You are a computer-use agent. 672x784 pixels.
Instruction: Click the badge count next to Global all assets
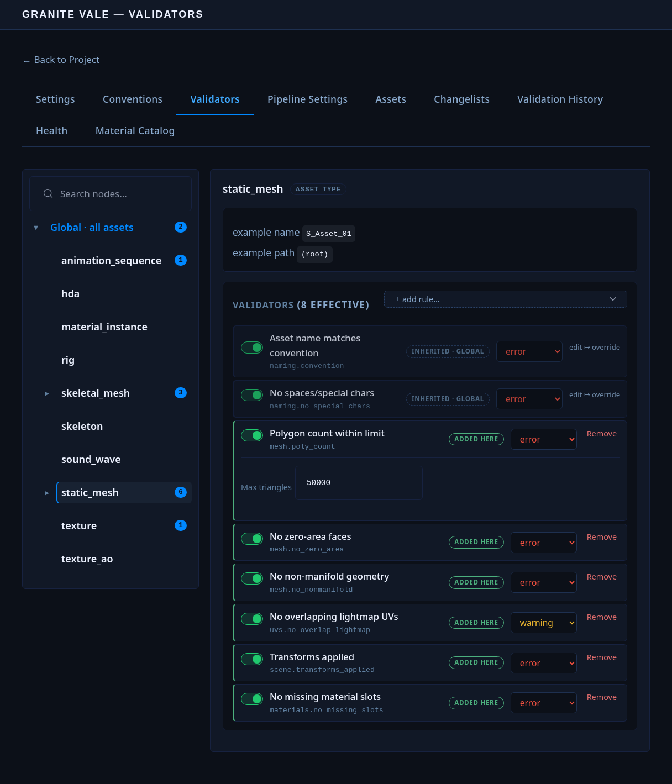click(x=181, y=227)
